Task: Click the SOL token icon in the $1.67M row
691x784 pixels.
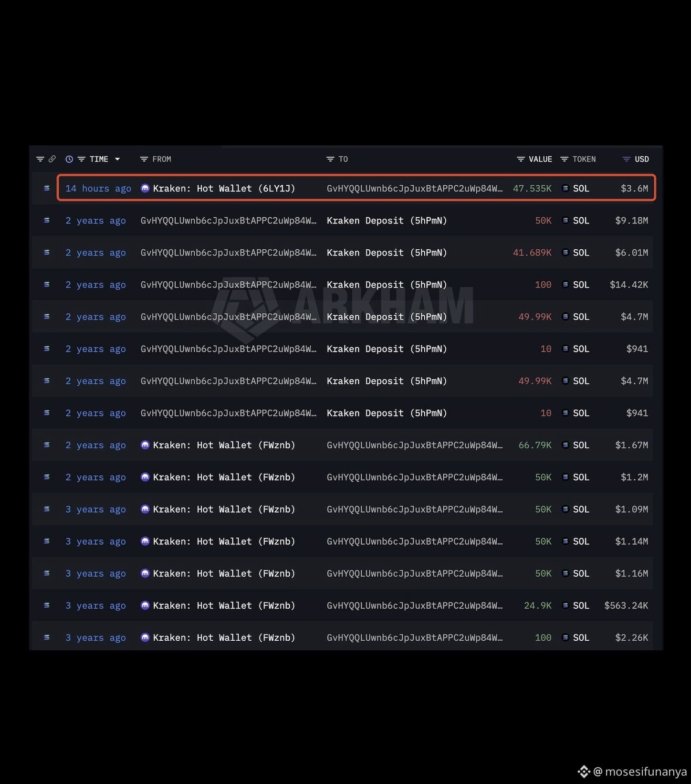Action: 565,445
